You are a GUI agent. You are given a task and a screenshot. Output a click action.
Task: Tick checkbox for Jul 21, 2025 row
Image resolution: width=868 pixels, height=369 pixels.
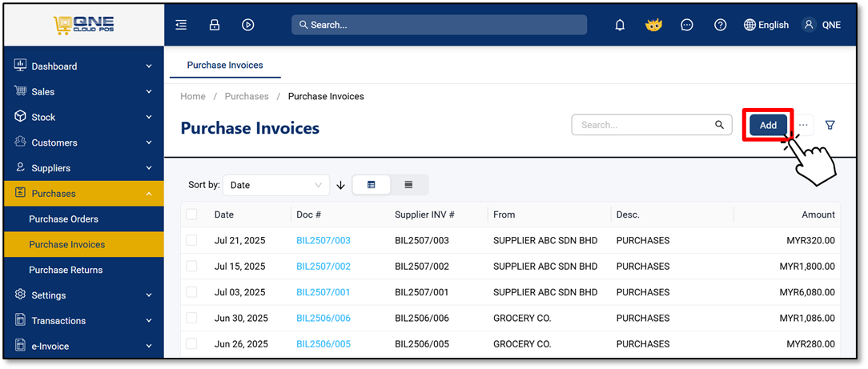coord(191,240)
